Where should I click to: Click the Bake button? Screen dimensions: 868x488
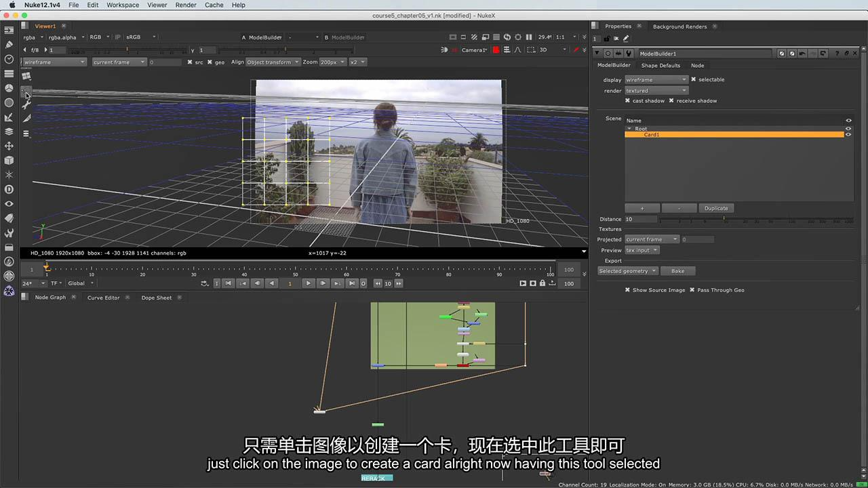(677, 271)
